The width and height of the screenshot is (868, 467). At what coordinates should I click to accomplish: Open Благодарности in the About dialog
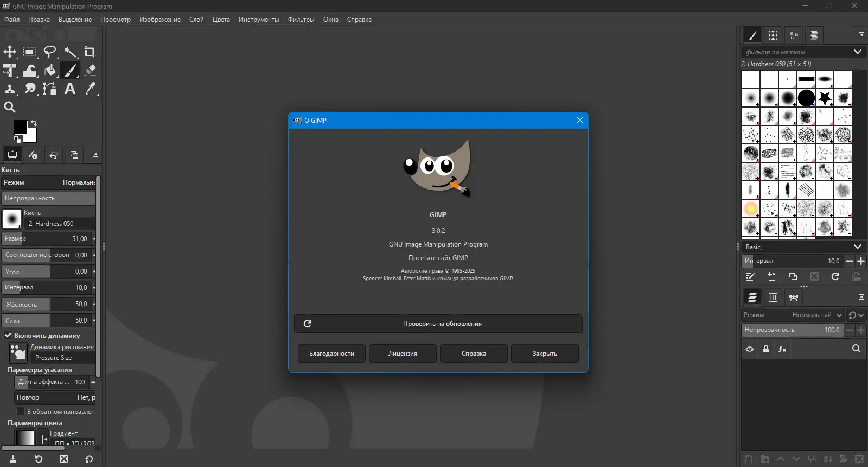click(331, 354)
